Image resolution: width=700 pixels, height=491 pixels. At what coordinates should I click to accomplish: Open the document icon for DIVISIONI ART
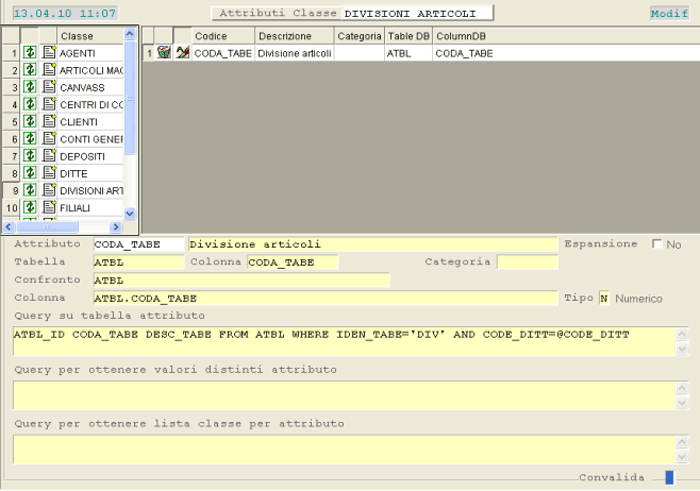click(48, 190)
